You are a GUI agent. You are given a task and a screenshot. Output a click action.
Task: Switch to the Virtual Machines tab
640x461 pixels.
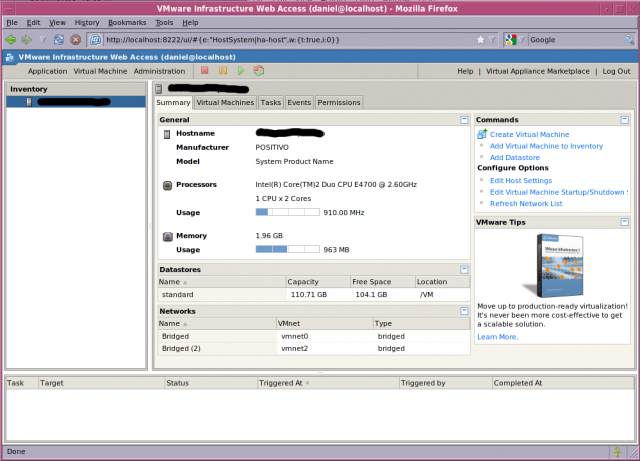click(225, 102)
